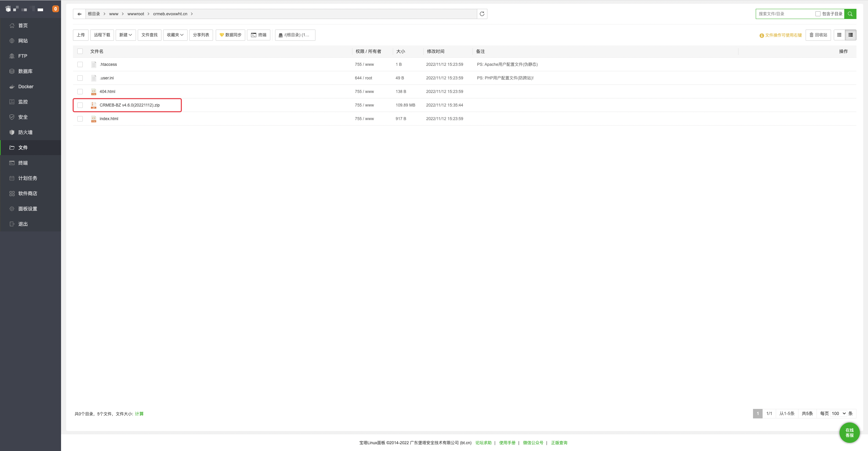Image resolution: width=868 pixels, height=451 pixels.
Task: Click the back arrow in path bar
Action: click(x=79, y=14)
